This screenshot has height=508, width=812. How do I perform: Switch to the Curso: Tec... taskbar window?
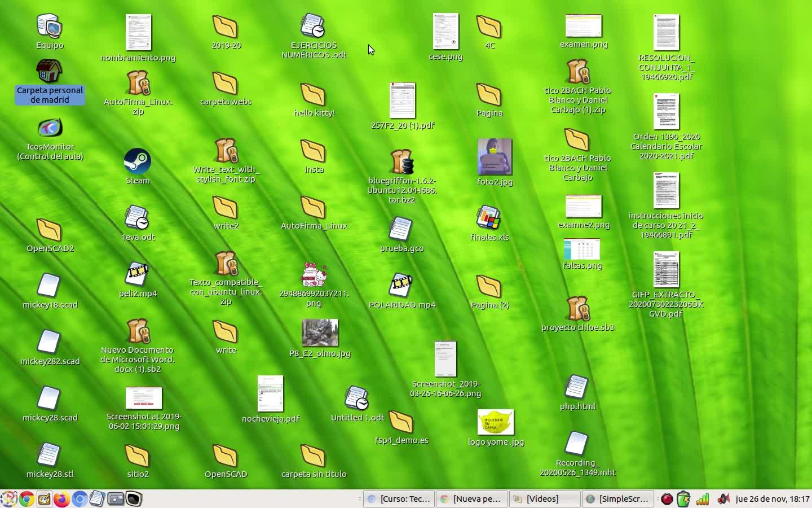pyautogui.click(x=399, y=499)
